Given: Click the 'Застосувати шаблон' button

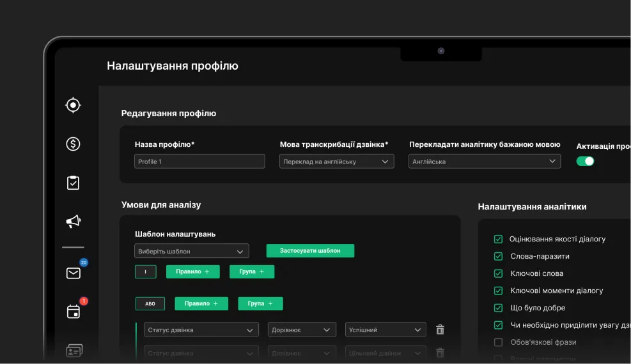Looking at the screenshot, I should tap(310, 251).
